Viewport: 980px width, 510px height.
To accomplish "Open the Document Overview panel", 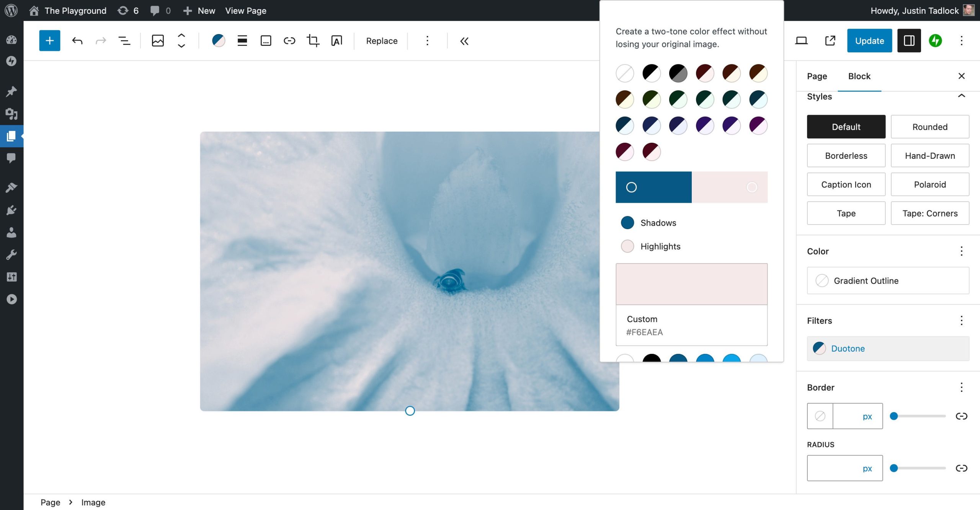I will (123, 41).
